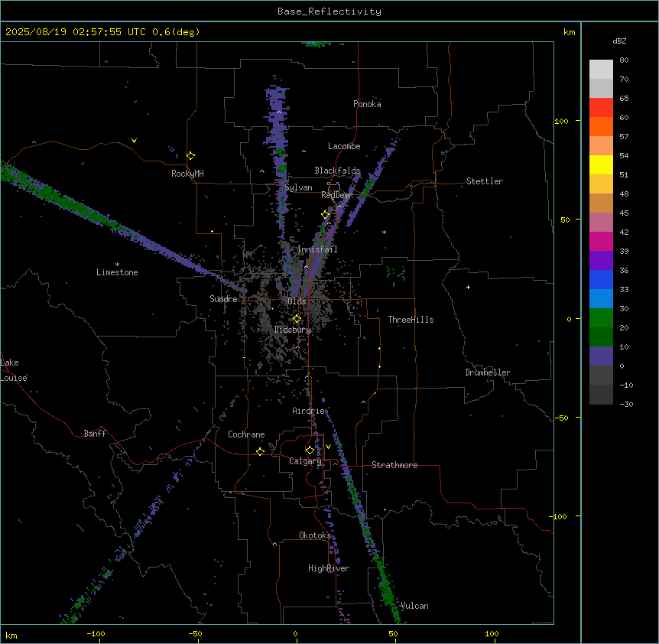Click the Innisfail label

[317, 249]
